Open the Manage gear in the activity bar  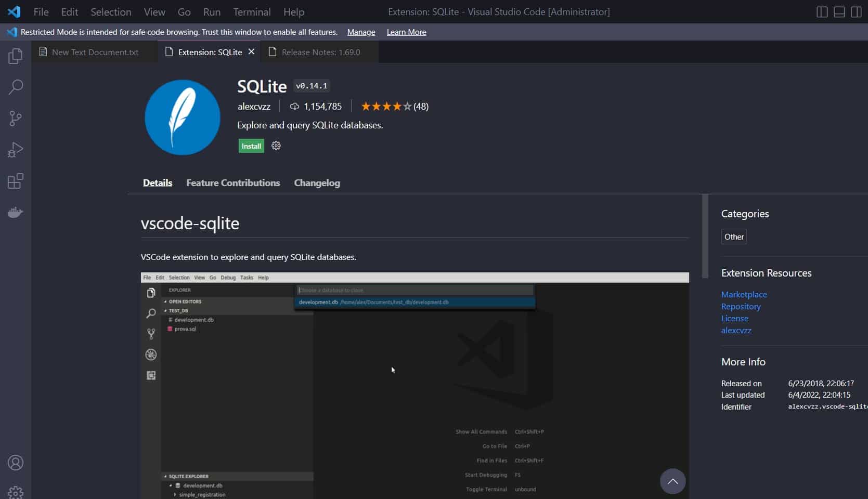[x=16, y=492]
